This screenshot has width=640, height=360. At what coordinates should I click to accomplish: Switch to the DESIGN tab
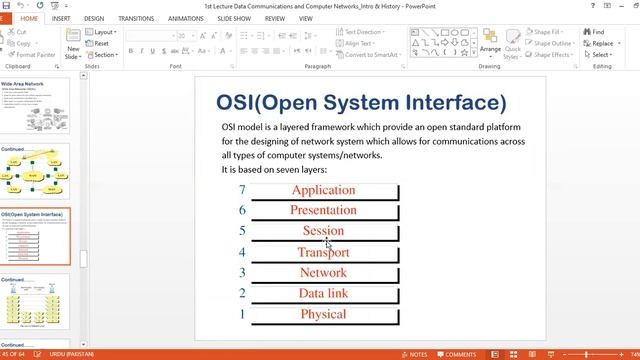[94, 18]
